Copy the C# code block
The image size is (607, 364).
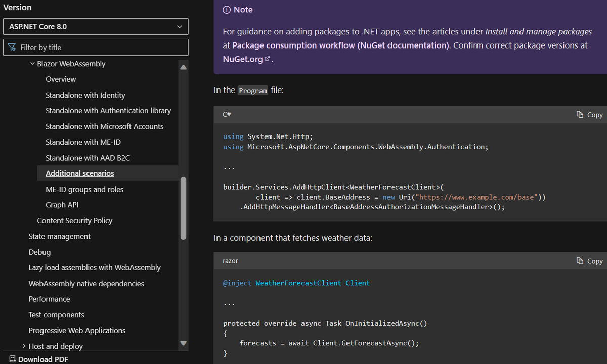[589, 115]
